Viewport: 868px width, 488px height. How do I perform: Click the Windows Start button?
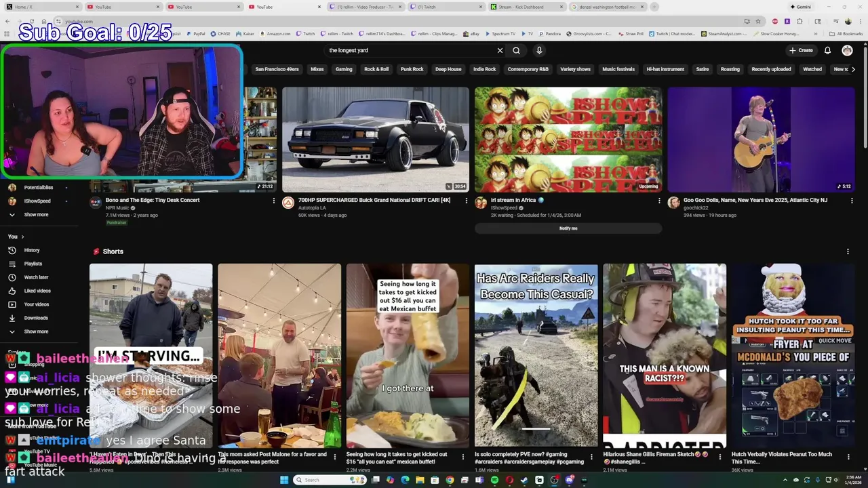(x=284, y=480)
